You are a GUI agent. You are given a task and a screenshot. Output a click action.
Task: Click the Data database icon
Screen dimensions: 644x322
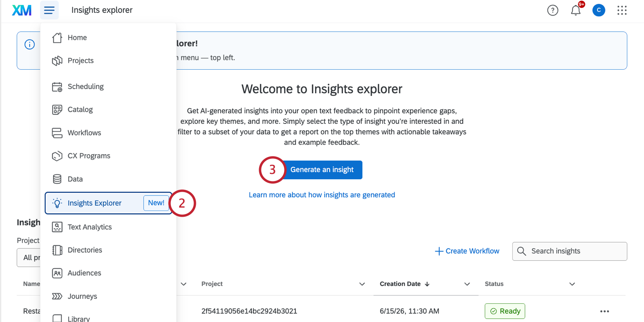tap(57, 179)
